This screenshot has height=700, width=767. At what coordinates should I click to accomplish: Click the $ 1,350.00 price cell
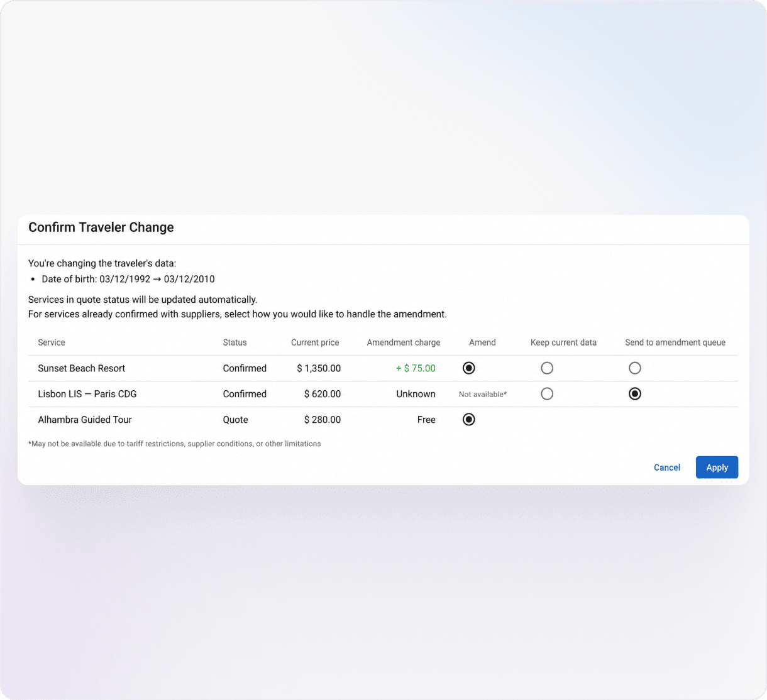pyautogui.click(x=319, y=368)
